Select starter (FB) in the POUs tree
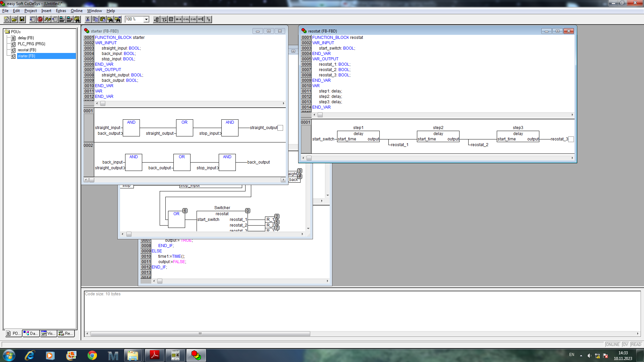Image resolution: width=644 pixels, height=362 pixels. 26,56
